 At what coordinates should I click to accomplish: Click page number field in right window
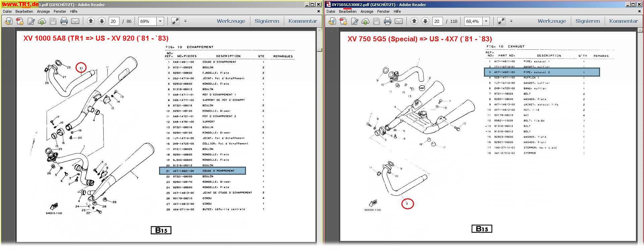pyautogui.click(x=438, y=21)
